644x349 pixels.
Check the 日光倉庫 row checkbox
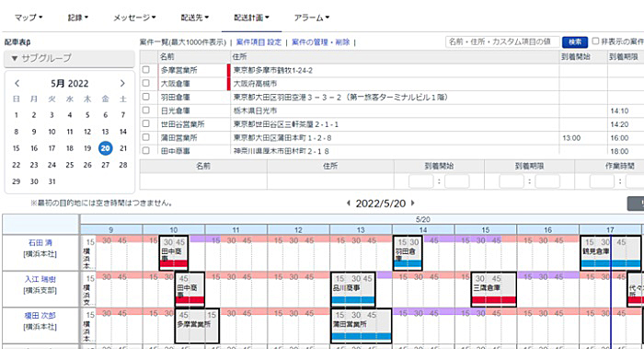[145, 111]
